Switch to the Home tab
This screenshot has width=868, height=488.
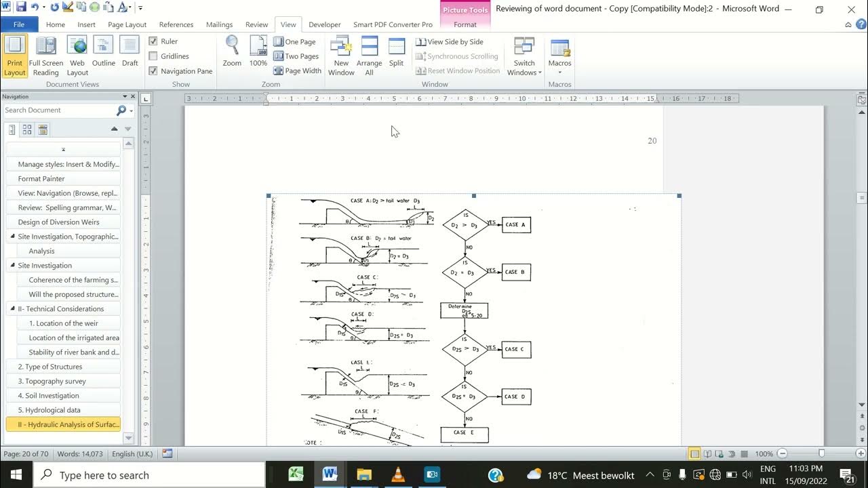pos(56,24)
